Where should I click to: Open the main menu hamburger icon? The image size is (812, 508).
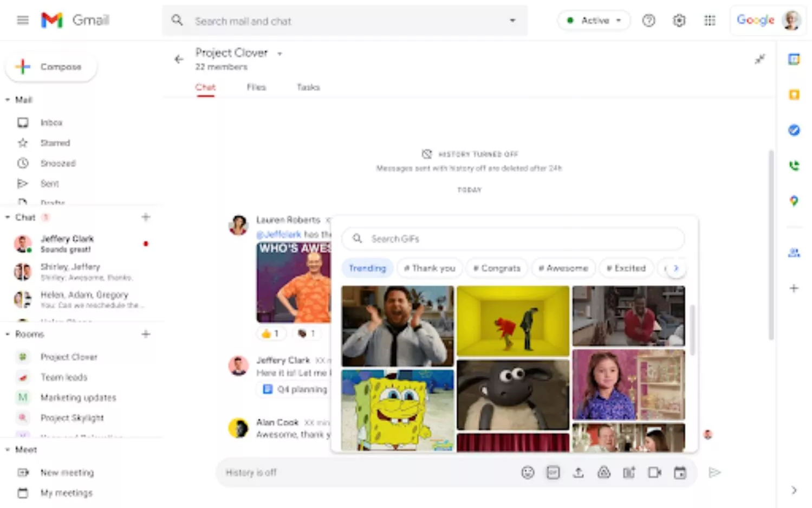(x=23, y=21)
